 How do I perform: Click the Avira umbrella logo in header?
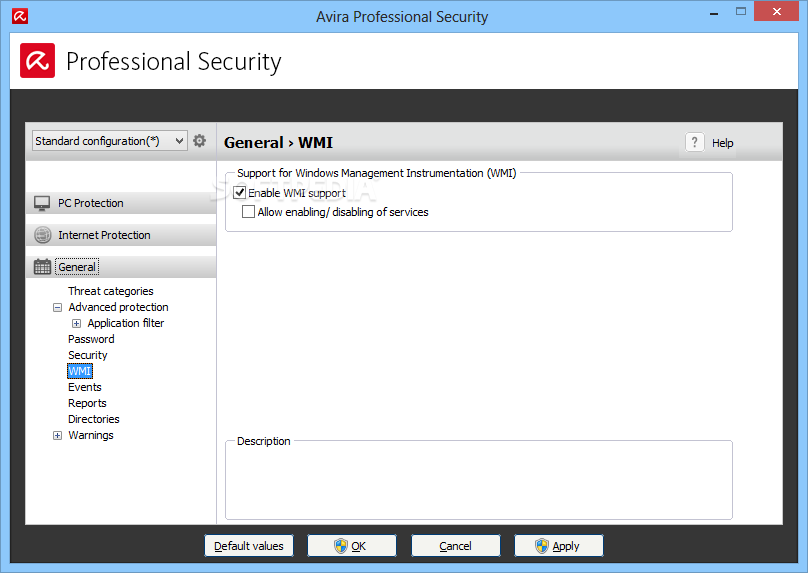(x=37, y=61)
